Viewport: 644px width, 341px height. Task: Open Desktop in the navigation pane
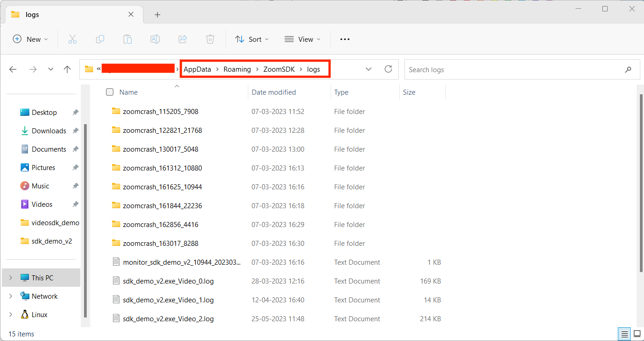pos(44,112)
